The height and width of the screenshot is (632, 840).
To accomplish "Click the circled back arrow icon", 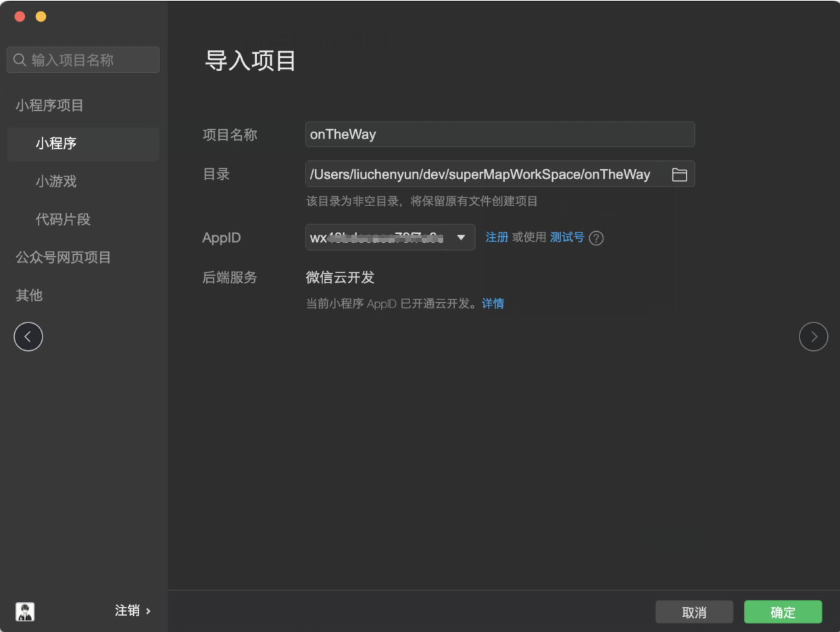I will tap(28, 337).
